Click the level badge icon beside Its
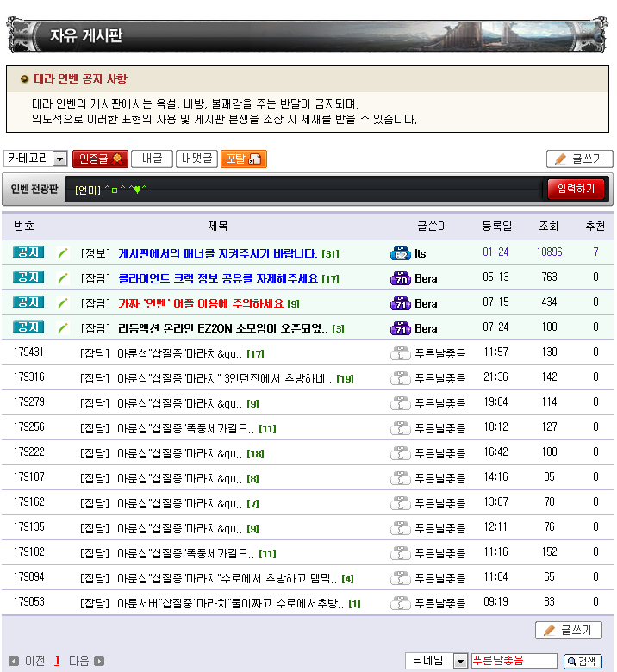 (x=400, y=253)
